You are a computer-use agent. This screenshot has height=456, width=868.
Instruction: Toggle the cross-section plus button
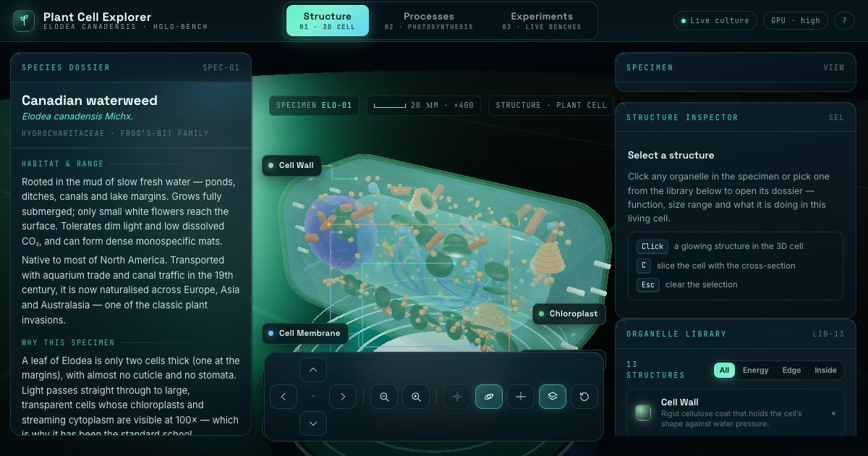coord(521,397)
